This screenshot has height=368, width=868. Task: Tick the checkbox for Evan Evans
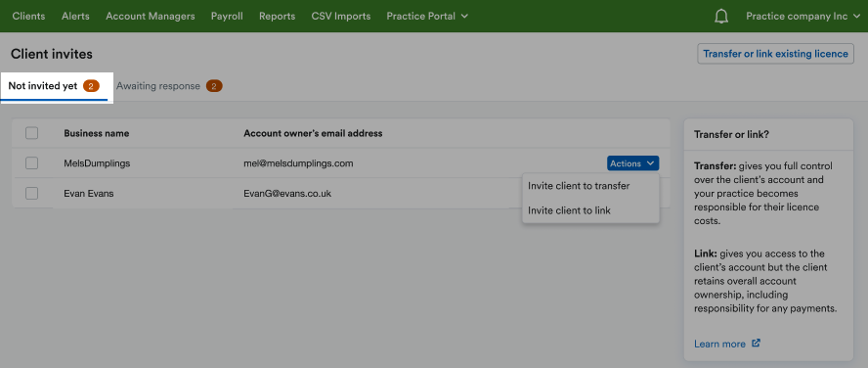click(x=31, y=193)
